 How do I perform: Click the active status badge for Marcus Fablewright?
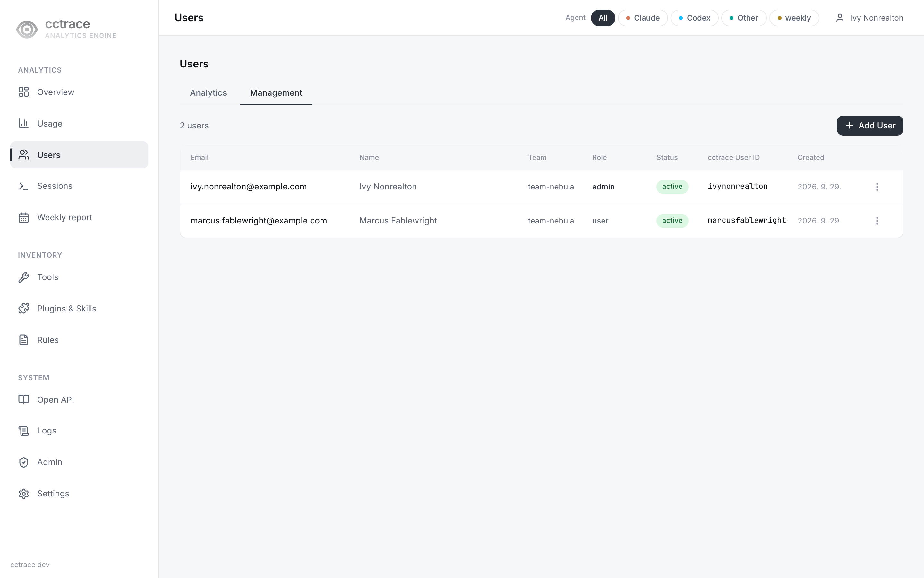[672, 221]
